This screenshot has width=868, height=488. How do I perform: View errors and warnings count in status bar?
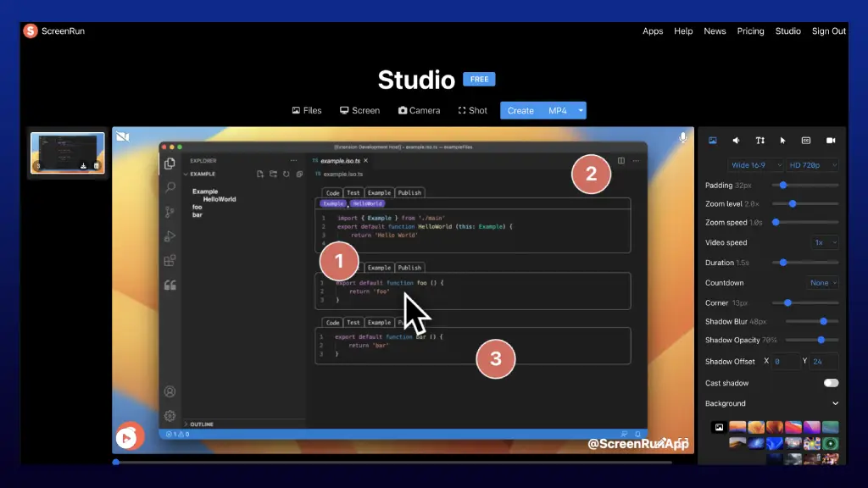178,435
